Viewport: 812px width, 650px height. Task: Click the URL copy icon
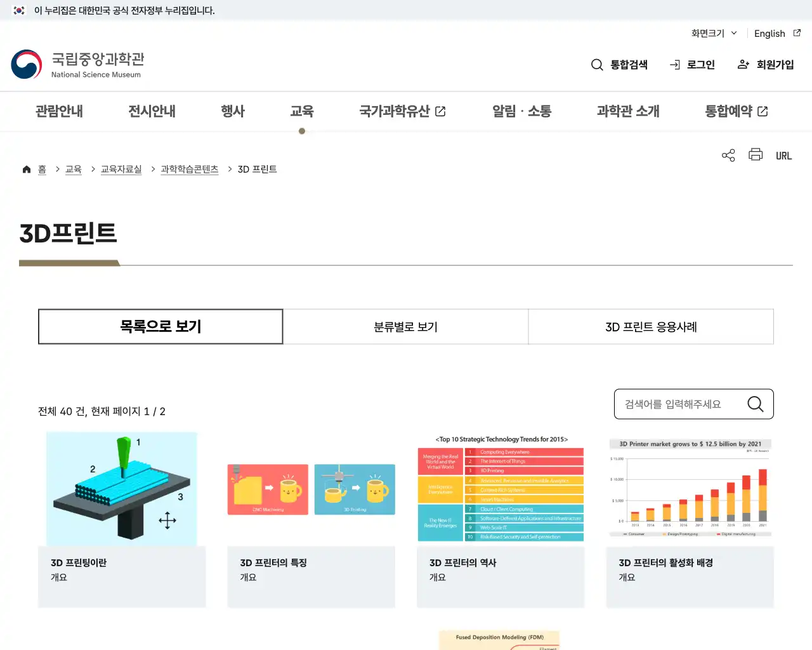783,155
